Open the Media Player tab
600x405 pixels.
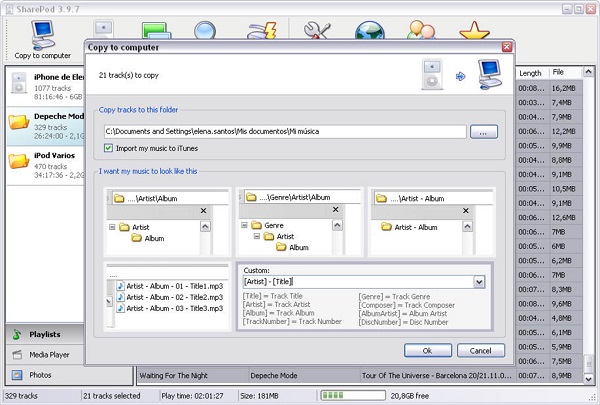[x=45, y=354]
